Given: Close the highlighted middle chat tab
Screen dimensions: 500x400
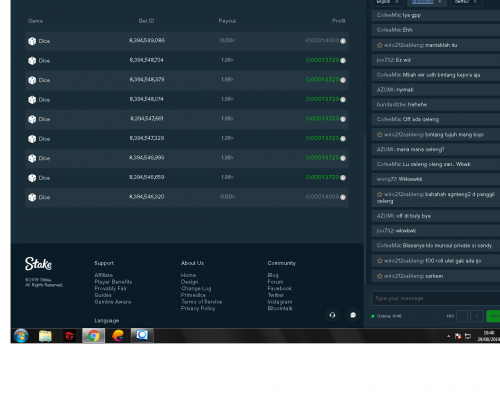Looking at the screenshot, I should [439, 2].
